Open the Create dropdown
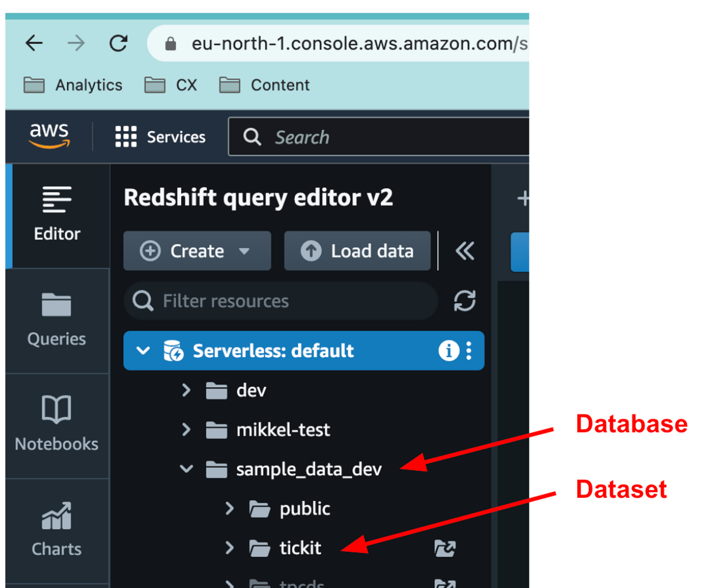 pyautogui.click(x=197, y=251)
